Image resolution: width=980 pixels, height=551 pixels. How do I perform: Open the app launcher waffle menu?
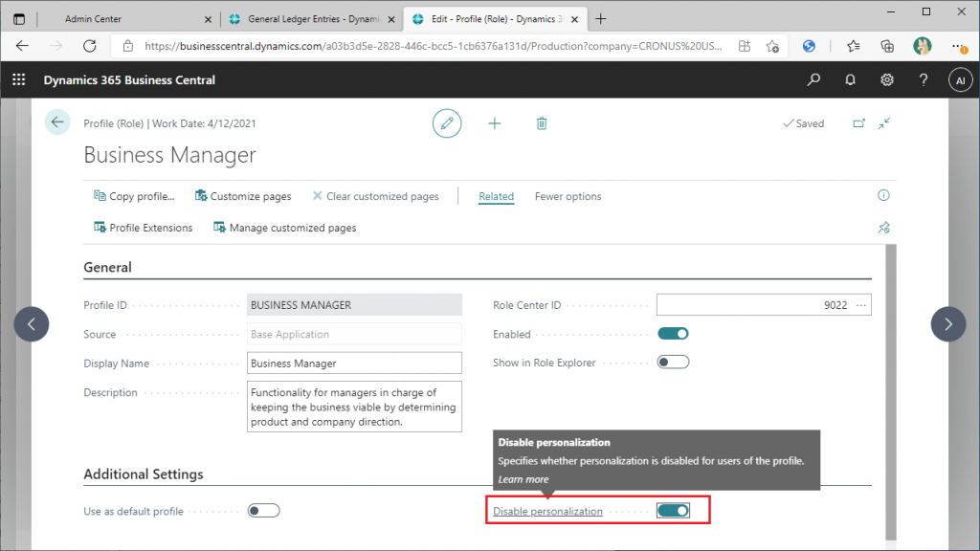[19, 80]
